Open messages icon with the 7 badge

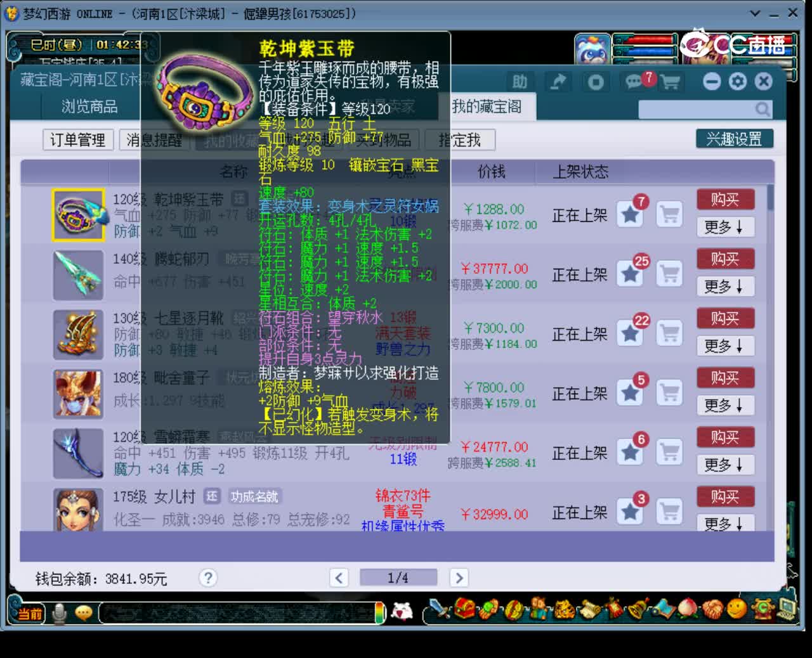click(x=636, y=81)
